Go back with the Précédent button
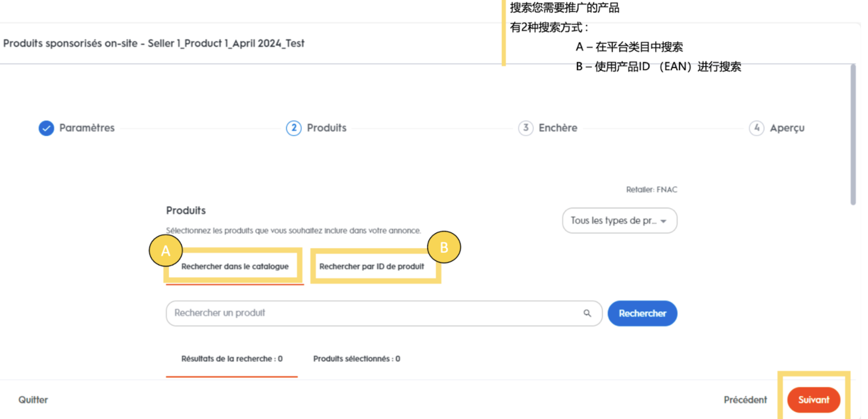The image size is (868, 419). (745, 400)
